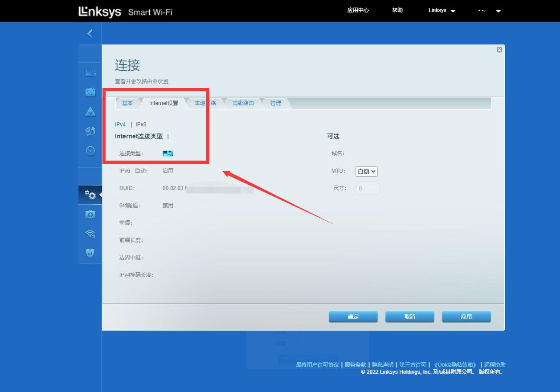Select the Connectivity gears icon in sidebar
This screenshot has height=392, width=560.
coord(90,194)
